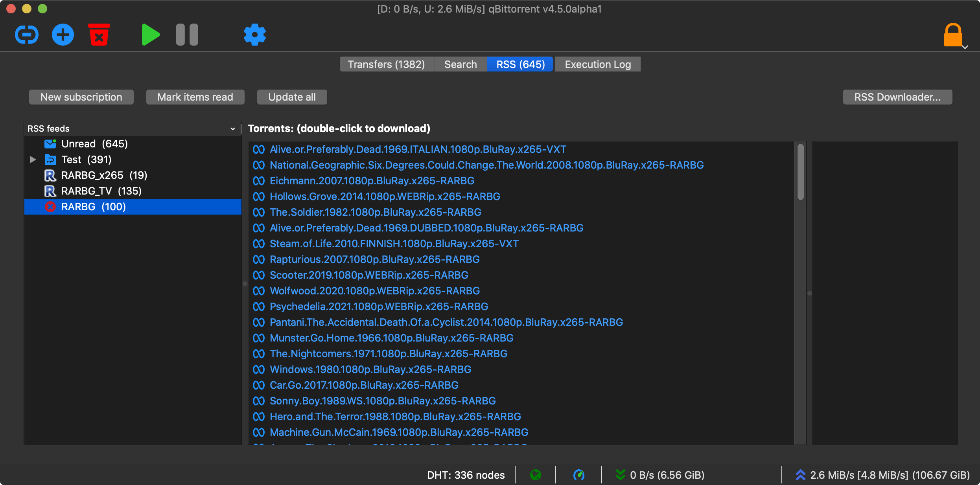Toggle alternative speed limits gauge icon

(x=578, y=475)
